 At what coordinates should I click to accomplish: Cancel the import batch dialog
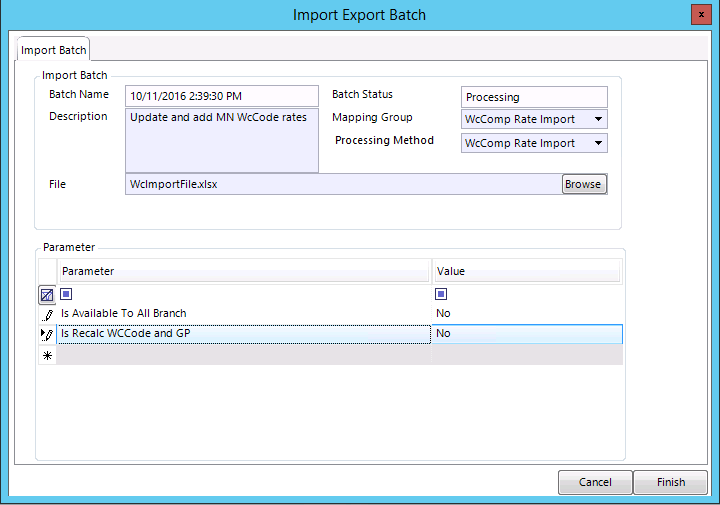[595, 482]
